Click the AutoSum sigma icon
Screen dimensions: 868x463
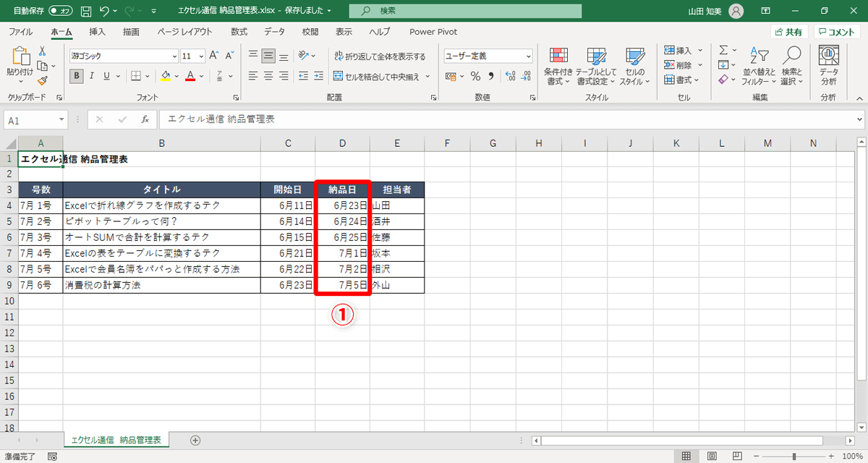723,51
